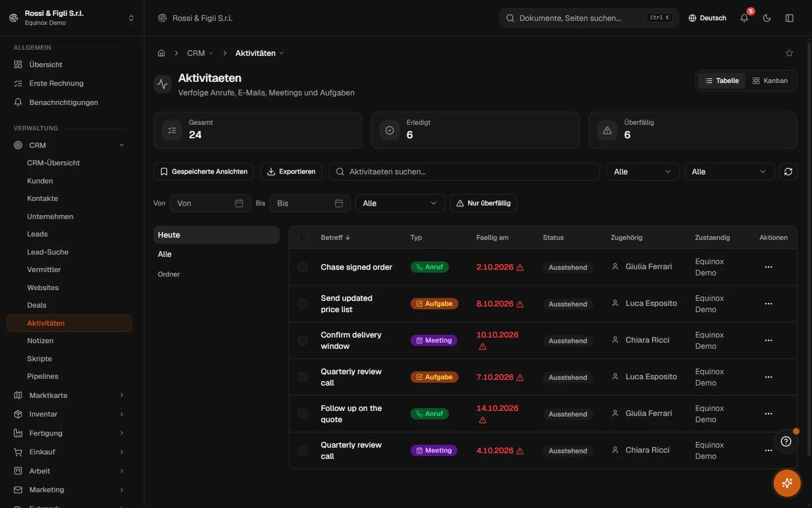812x508 pixels.
Task: Check the Send updated price list row
Action: 303,304
